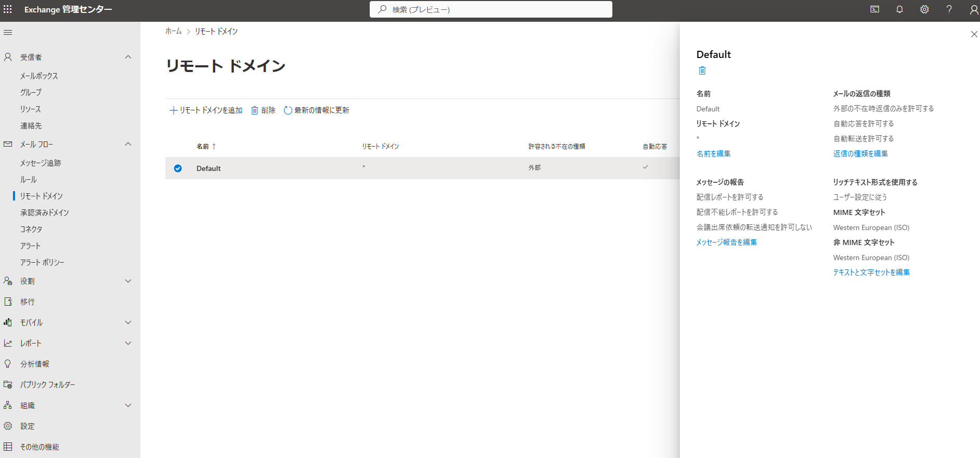Open グループ in navigation
This screenshot has width=980, height=458.
point(31,92)
